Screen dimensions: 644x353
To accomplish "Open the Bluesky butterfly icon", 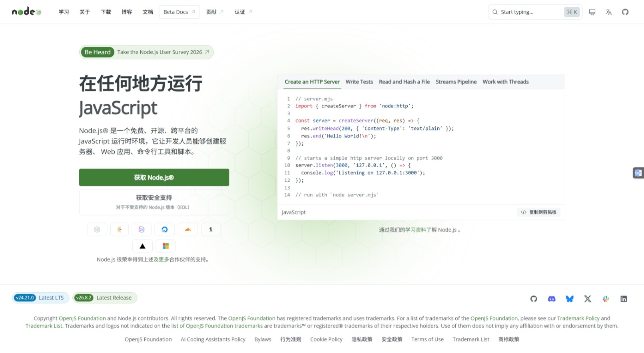I will (570, 299).
